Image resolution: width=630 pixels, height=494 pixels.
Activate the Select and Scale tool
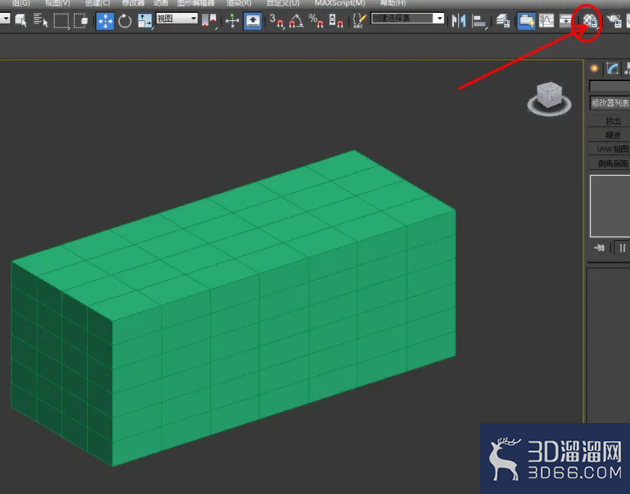click(x=144, y=21)
